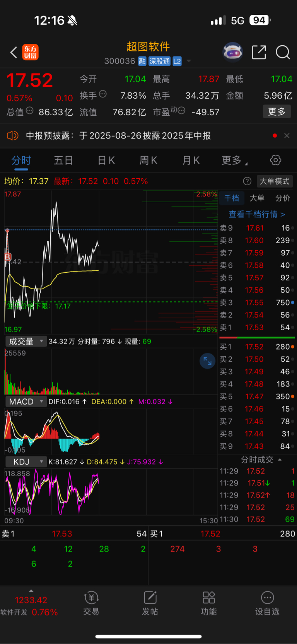Tap the 5G signal status indicator

(x=237, y=20)
